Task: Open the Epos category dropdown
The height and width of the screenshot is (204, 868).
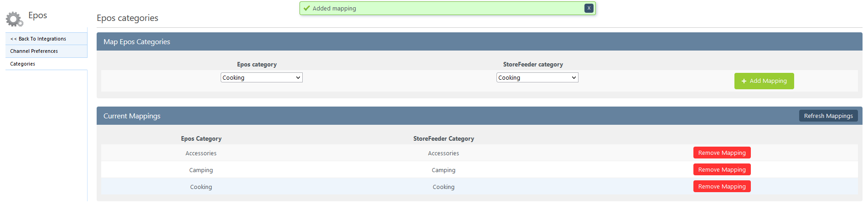Action: 262,77
